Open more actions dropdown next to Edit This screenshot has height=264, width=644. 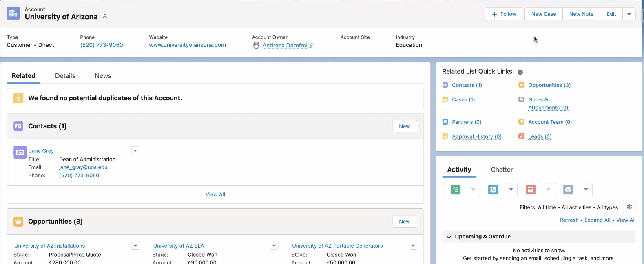[629, 14]
